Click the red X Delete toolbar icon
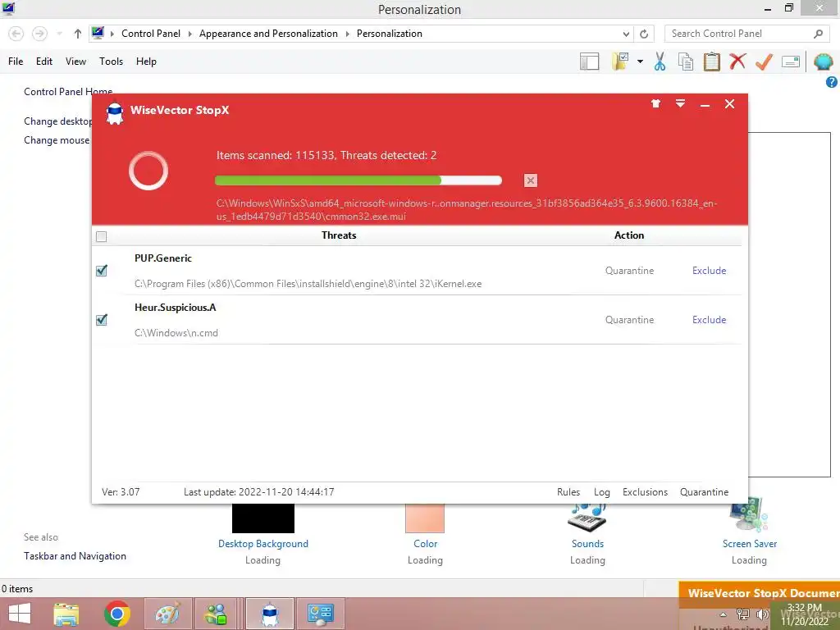 (737, 61)
